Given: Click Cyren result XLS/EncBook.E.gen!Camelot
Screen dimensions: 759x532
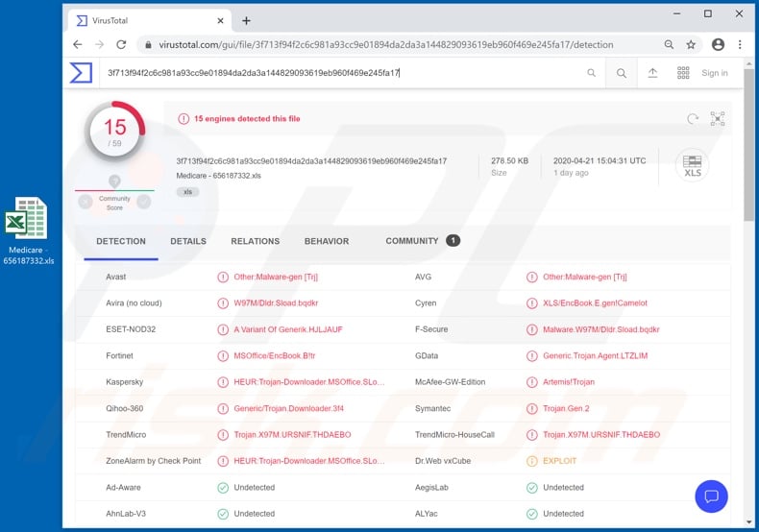Looking at the screenshot, I should (x=595, y=303).
